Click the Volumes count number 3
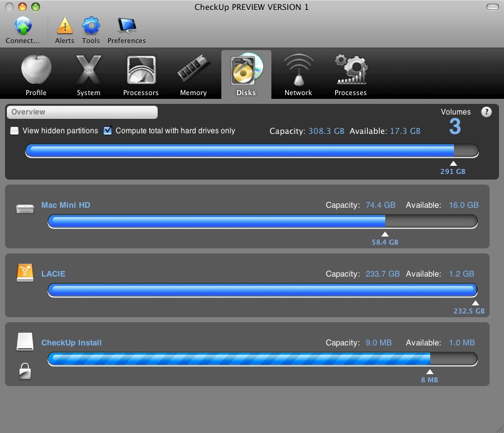504x433 pixels. click(455, 126)
